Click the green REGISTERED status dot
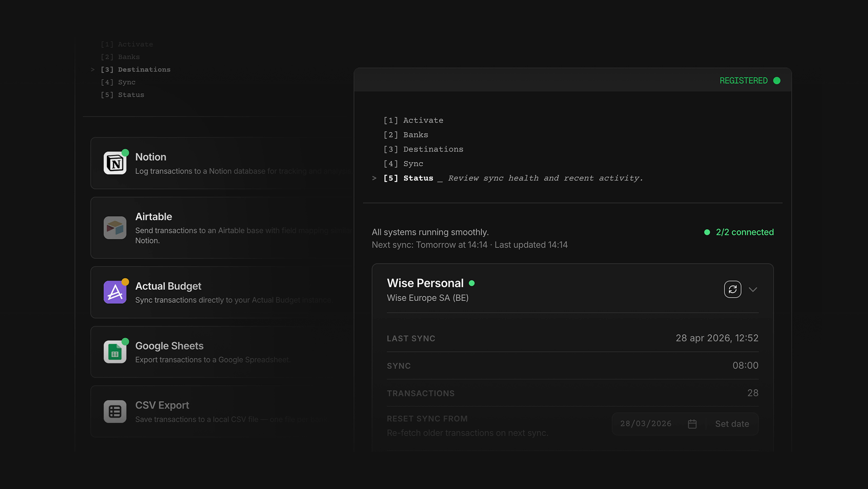868x489 pixels. tap(777, 81)
